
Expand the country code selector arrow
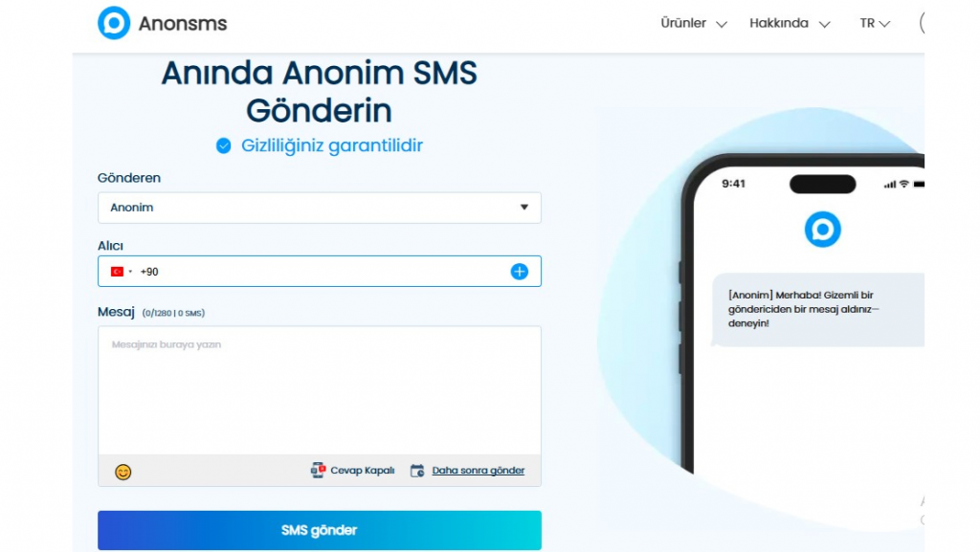pyautogui.click(x=130, y=272)
